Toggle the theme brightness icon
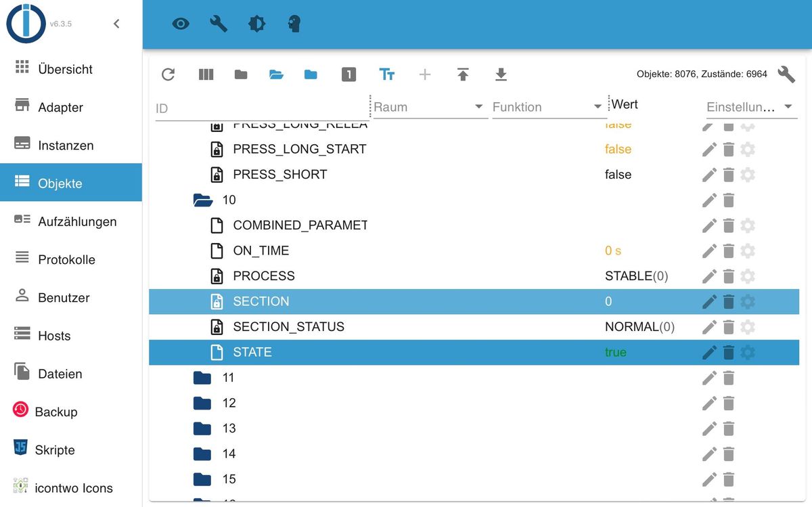Image resolution: width=812 pixels, height=507 pixels. coord(256,24)
